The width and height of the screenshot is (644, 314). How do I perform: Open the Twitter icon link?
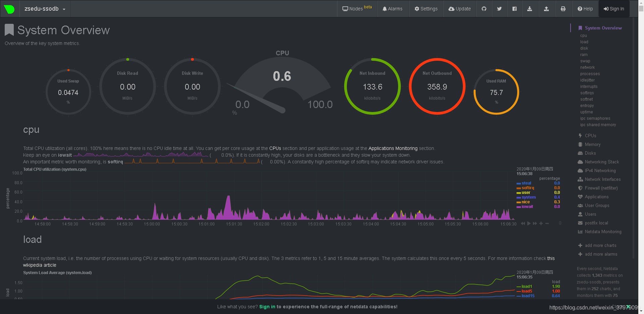point(499,9)
